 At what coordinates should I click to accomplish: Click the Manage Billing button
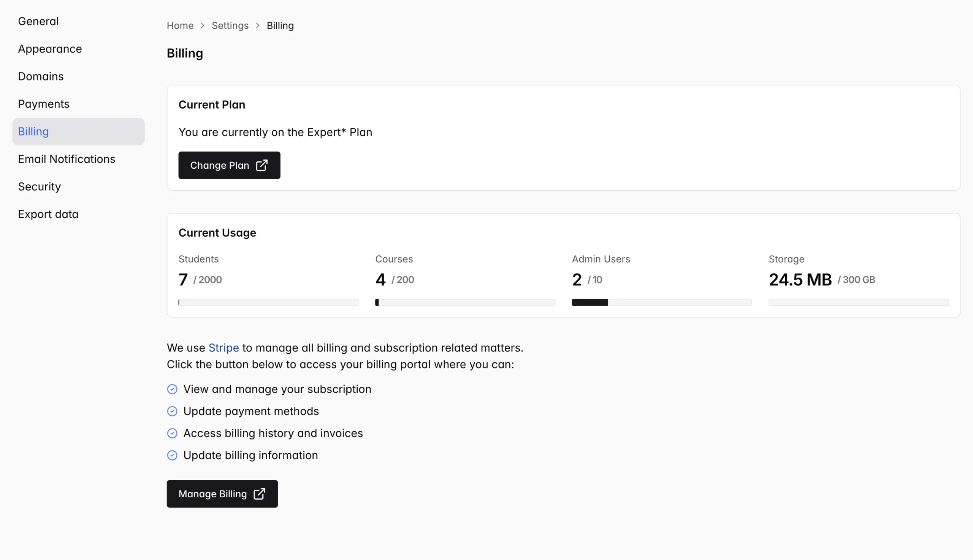(x=222, y=494)
